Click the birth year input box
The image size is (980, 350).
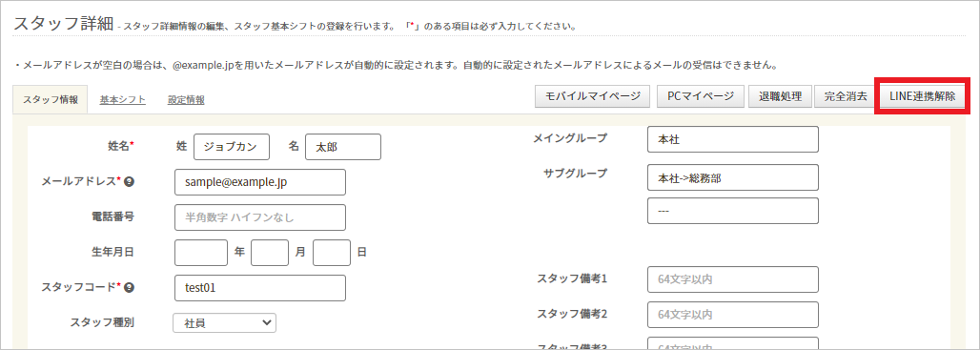[201, 253]
